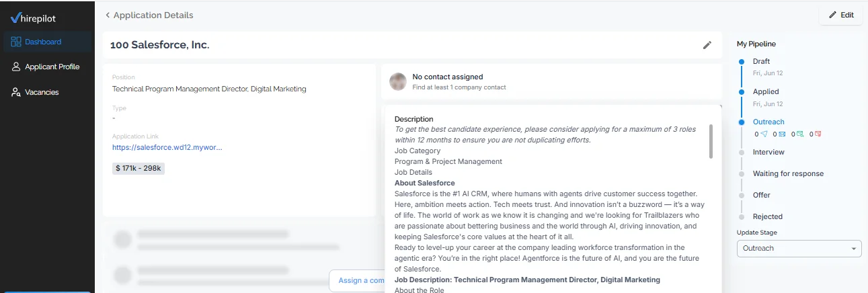The height and width of the screenshot is (293, 868).
Task: Click the Find at least 1 company contact text
Action: pyautogui.click(x=459, y=87)
